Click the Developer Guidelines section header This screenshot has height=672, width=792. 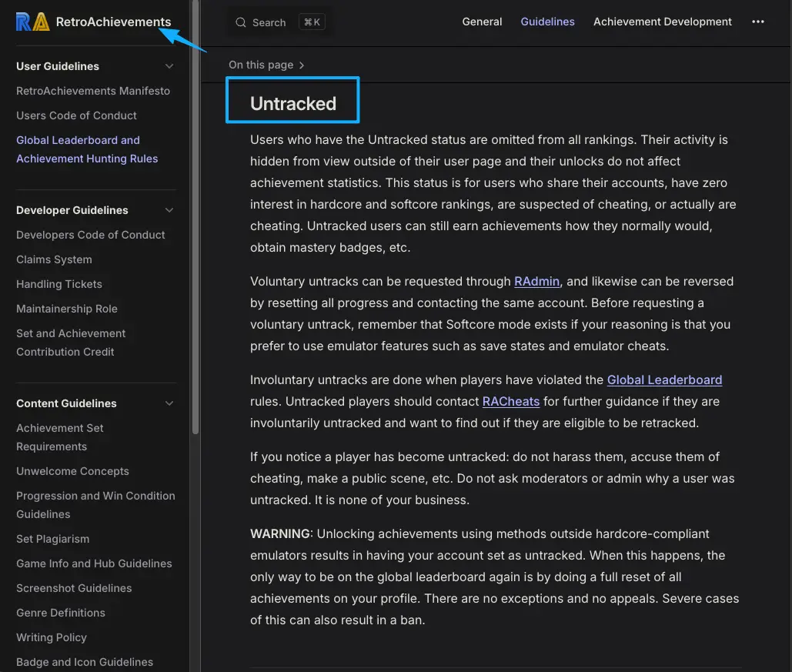pos(72,210)
